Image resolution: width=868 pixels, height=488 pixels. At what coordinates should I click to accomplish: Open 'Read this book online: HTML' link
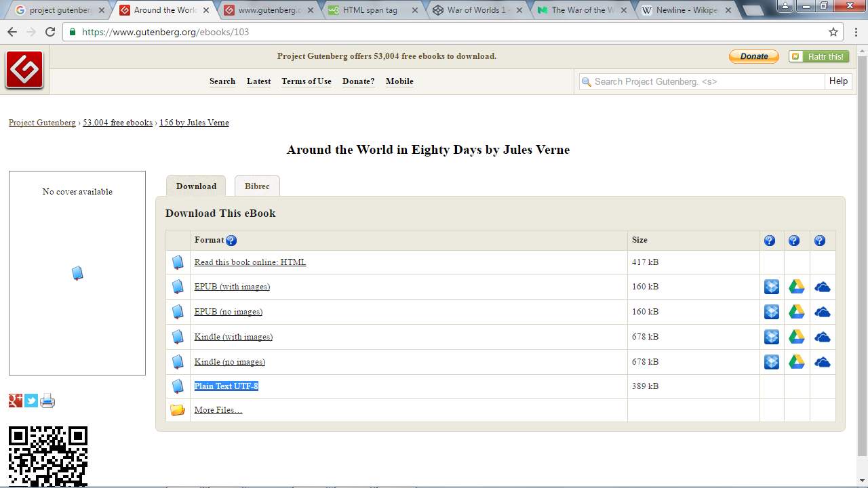[x=250, y=262]
